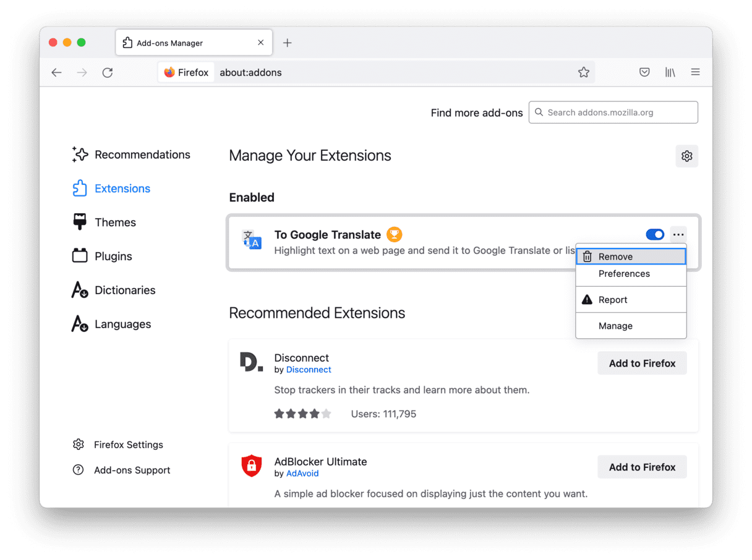Click the Search addons.mozilla.org field
Image resolution: width=752 pixels, height=560 pixels.
[613, 112]
